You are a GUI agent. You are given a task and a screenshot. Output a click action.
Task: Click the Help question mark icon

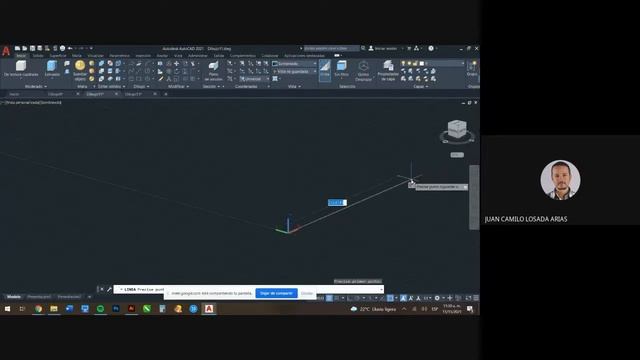[431, 48]
